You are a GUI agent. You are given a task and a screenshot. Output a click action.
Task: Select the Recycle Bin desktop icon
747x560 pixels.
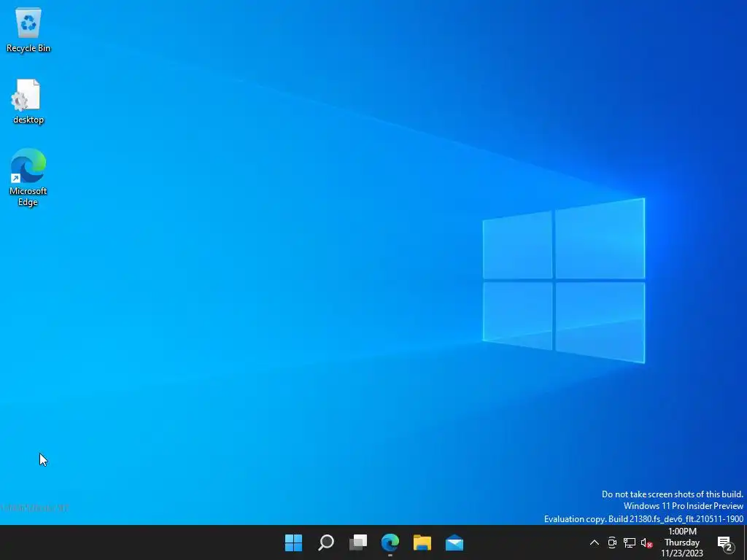pos(28,29)
